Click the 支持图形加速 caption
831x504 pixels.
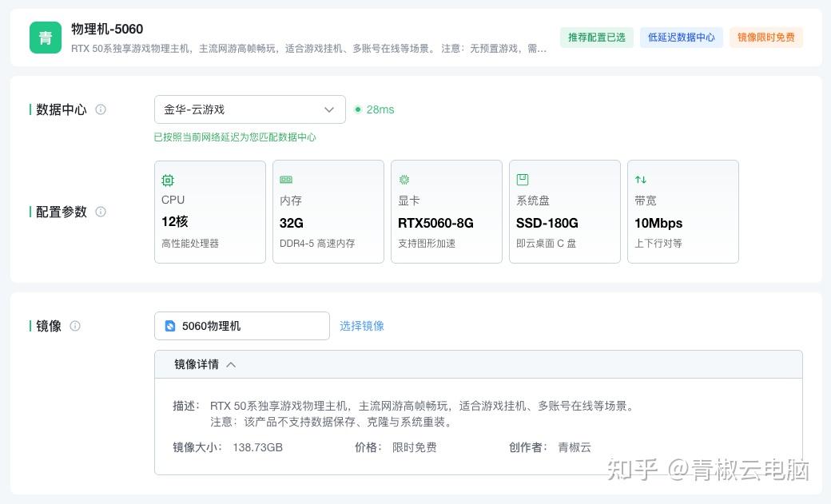(x=427, y=244)
